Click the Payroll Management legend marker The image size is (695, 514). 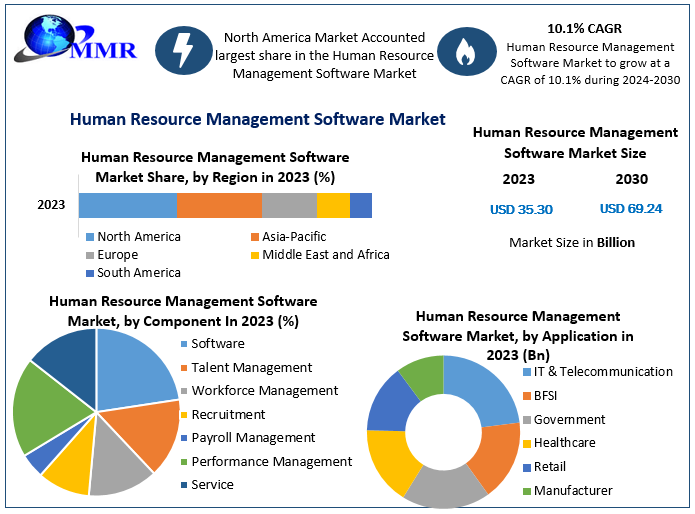(185, 438)
